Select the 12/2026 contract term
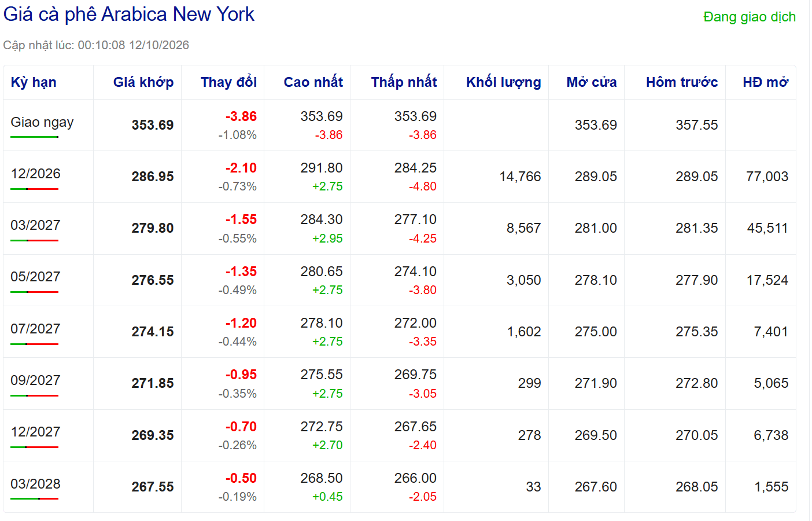Viewport: 812px width, 521px height. (35, 174)
